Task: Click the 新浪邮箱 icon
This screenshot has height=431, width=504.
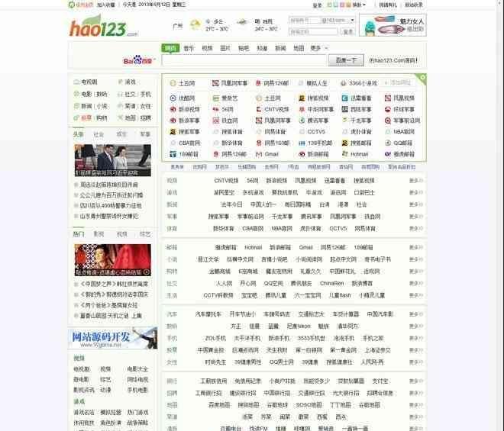Action: (302, 154)
